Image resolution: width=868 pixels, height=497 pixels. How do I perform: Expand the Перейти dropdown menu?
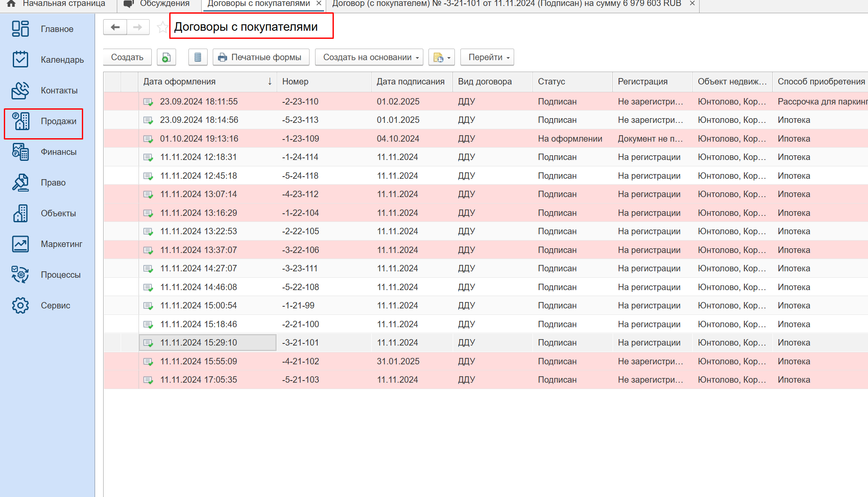coord(487,57)
